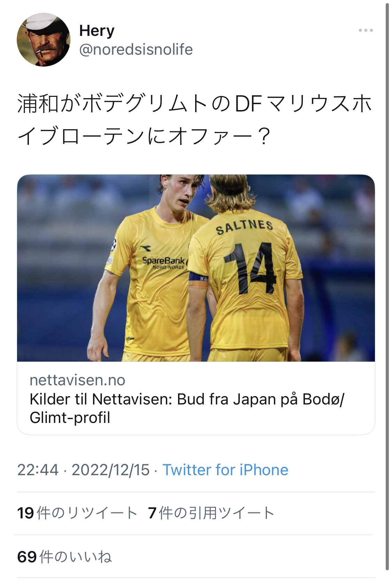392x587 pixels.
Task: Click the SALTNES name on the jersey
Action: tap(244, 227)
